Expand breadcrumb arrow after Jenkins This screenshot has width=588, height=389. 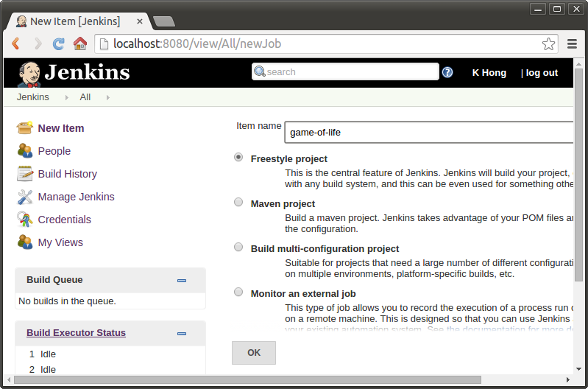pos(67,98)
